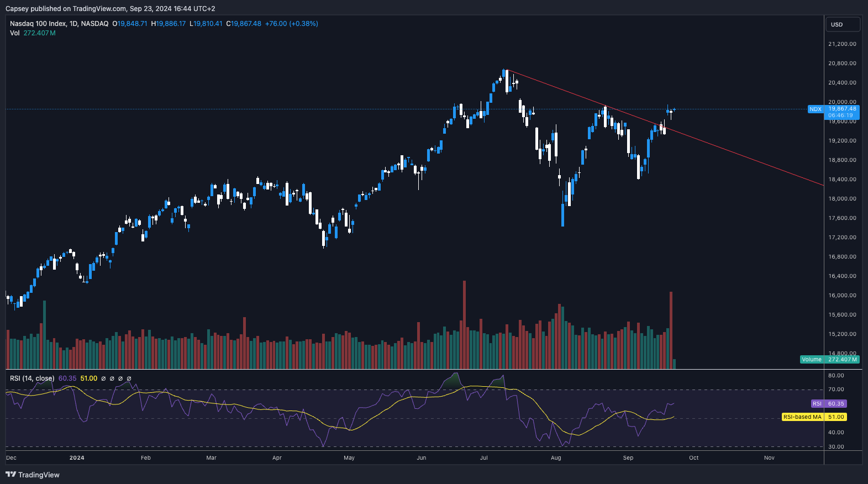Select the red descending trendline
Viewport: 868px width, 484px height.
coord(718,146)
